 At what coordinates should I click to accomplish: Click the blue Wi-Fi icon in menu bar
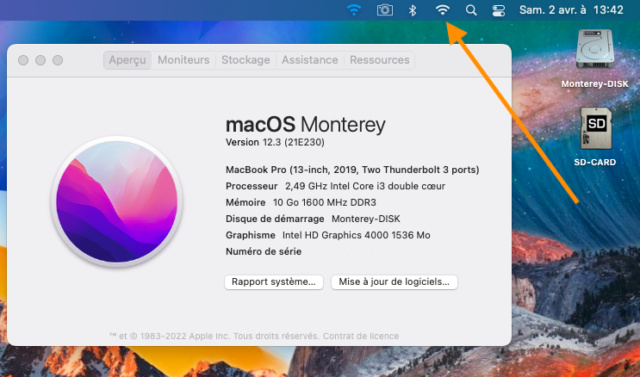click(x=354, y=10)
